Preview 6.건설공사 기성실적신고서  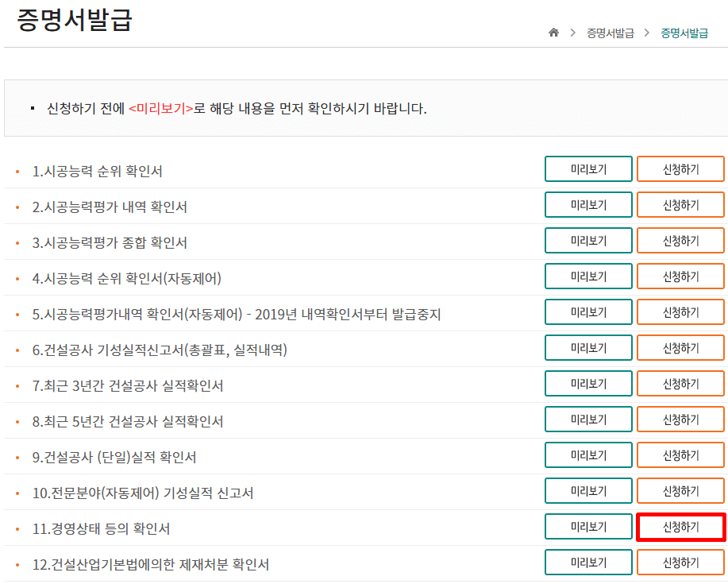(x=588, y=347)
